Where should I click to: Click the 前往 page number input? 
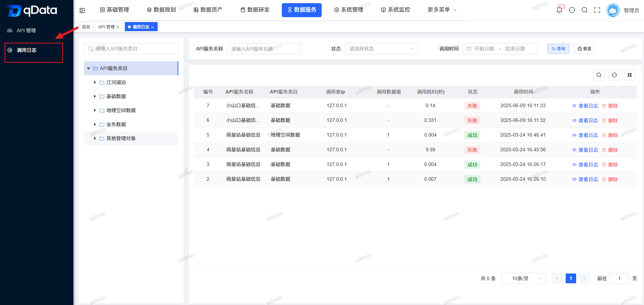[620, 278]
